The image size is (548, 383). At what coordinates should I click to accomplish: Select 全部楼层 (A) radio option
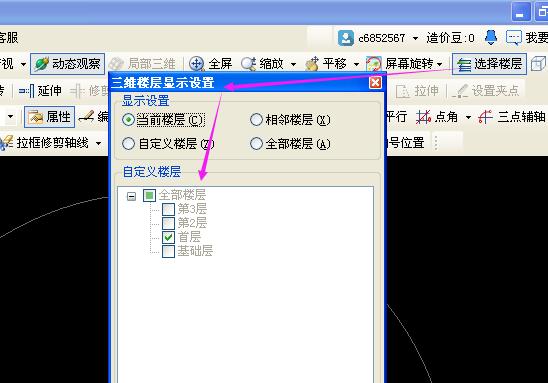[290, 144]
